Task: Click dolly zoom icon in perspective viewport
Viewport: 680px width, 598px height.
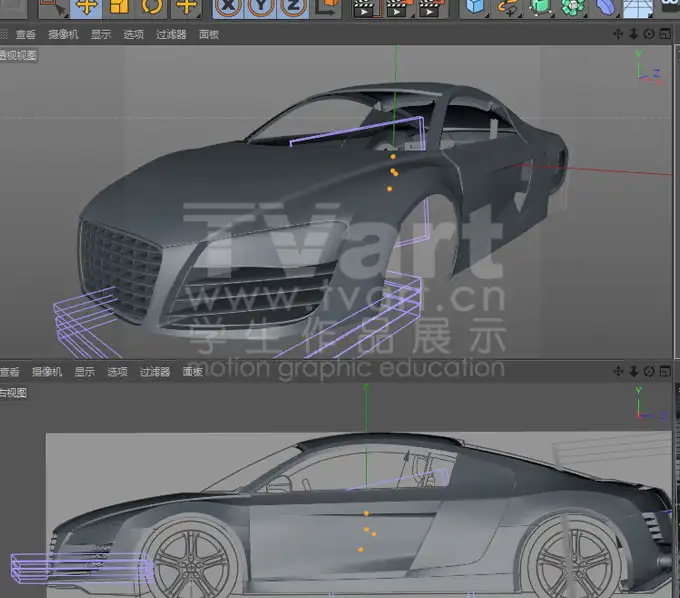Action: 634,34
